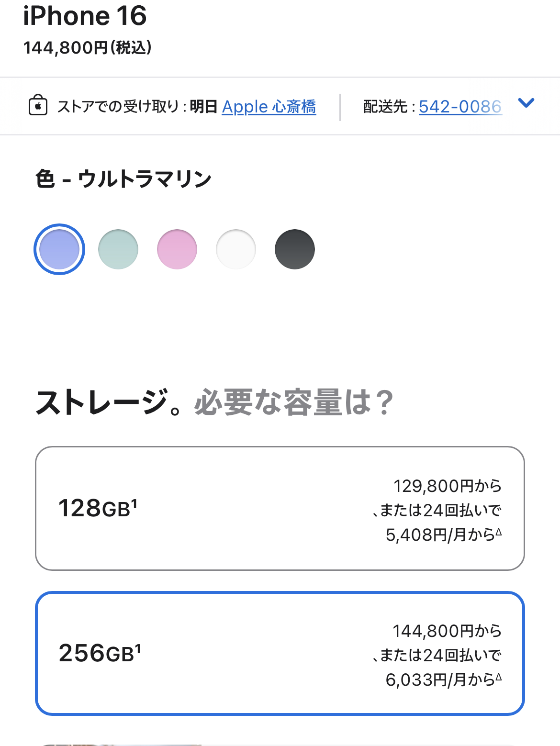Select the white color swatch
The width and height of the screenshot is (560, 746).
[x=236, y=249]
